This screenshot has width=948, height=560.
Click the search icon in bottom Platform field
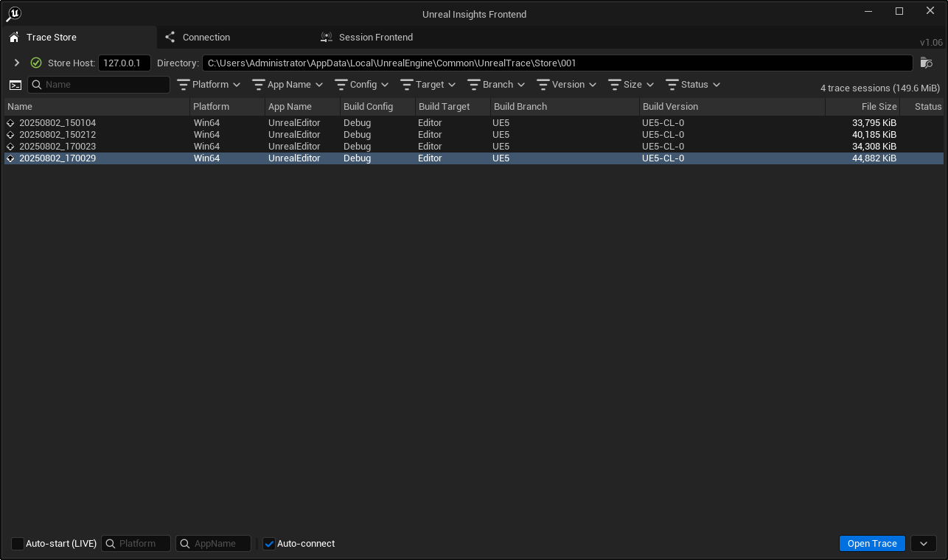pos(111,544)
